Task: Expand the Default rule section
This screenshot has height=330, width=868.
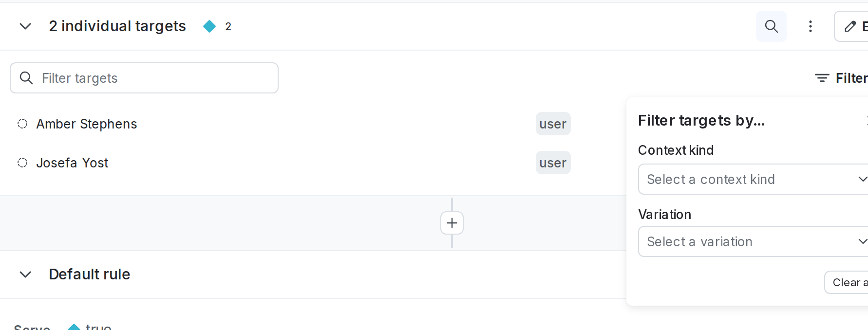Action: click(x=25, y=274)
